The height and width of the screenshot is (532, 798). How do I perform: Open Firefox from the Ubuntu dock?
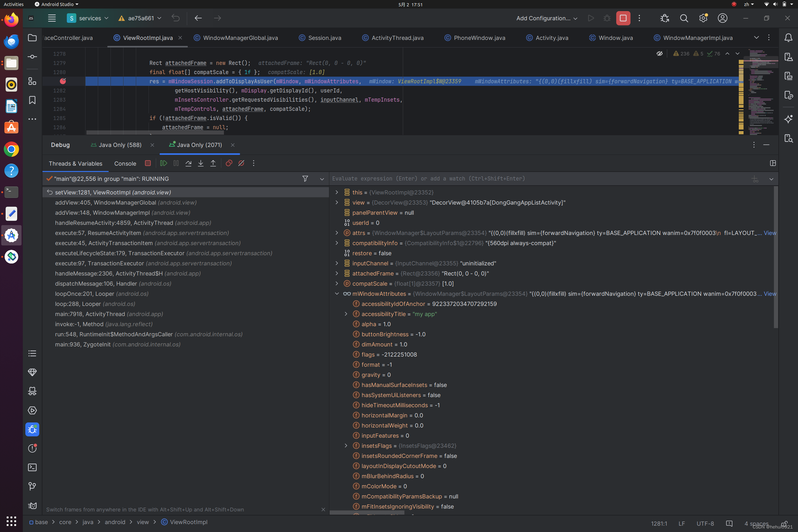coord(11,20)
